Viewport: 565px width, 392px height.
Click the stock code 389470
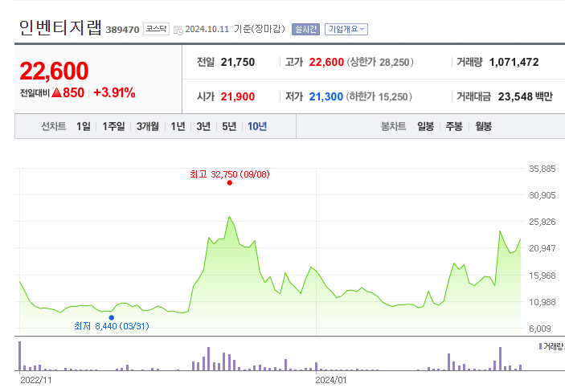(122, 30)
